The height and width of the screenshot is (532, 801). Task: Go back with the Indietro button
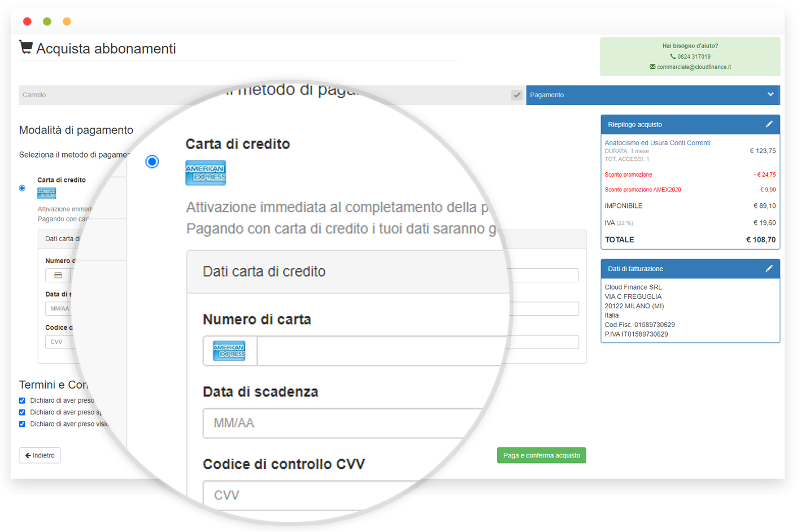[40, 455]
